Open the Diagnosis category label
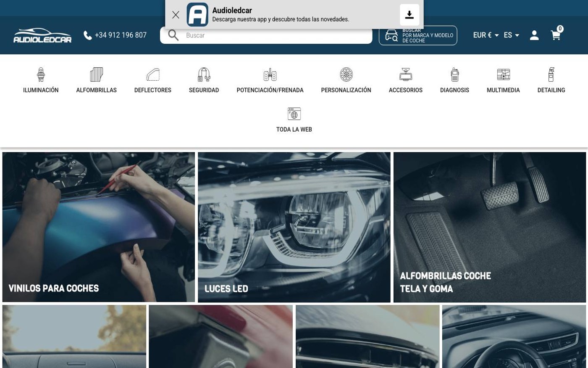The height and width of the screenshot is (368, 588). point(454,90)
